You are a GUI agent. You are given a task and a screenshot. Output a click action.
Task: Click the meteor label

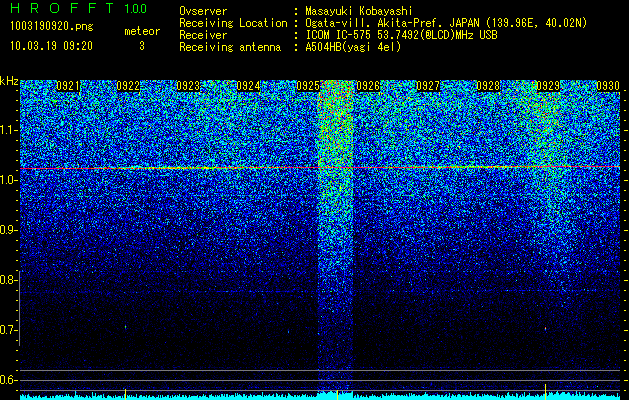142,31
